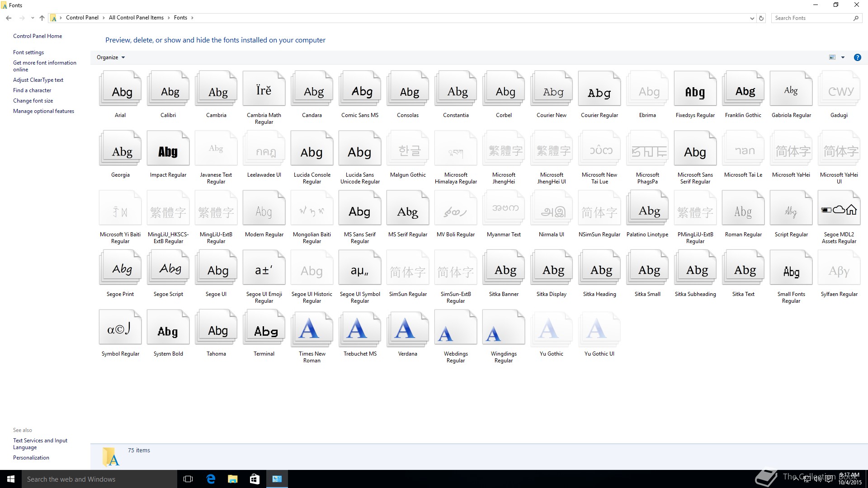Launch Microsoft Edge from the taskbar
The image size is (868, 488).
point(211,479)
